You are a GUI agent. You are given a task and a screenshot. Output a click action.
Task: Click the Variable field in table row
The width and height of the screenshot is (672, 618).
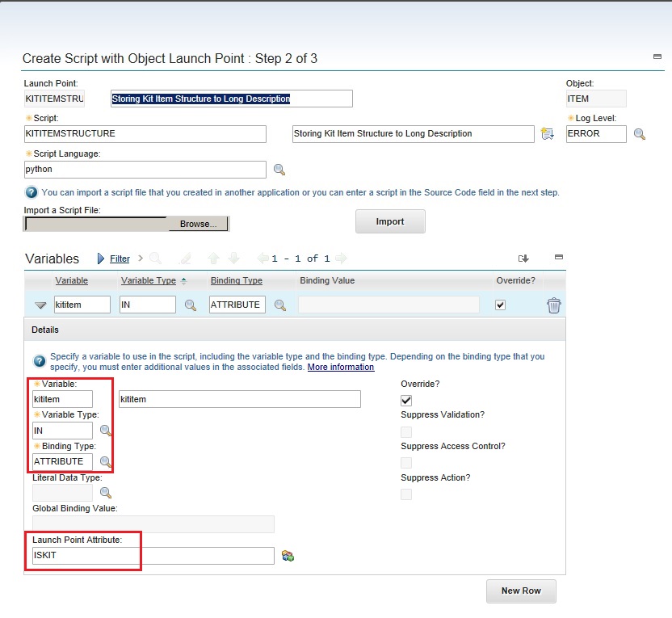point(82,305)
